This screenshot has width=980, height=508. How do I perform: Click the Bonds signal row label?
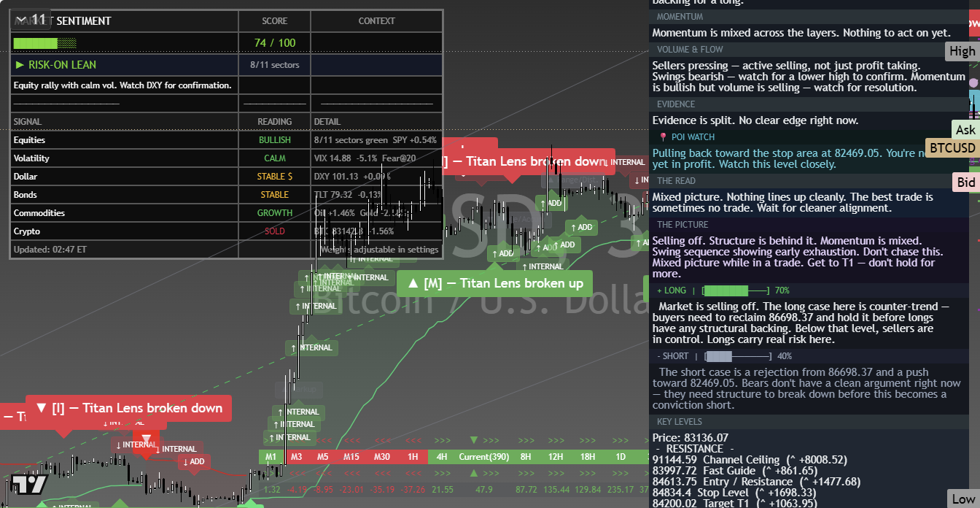click(x=25, y=195)
